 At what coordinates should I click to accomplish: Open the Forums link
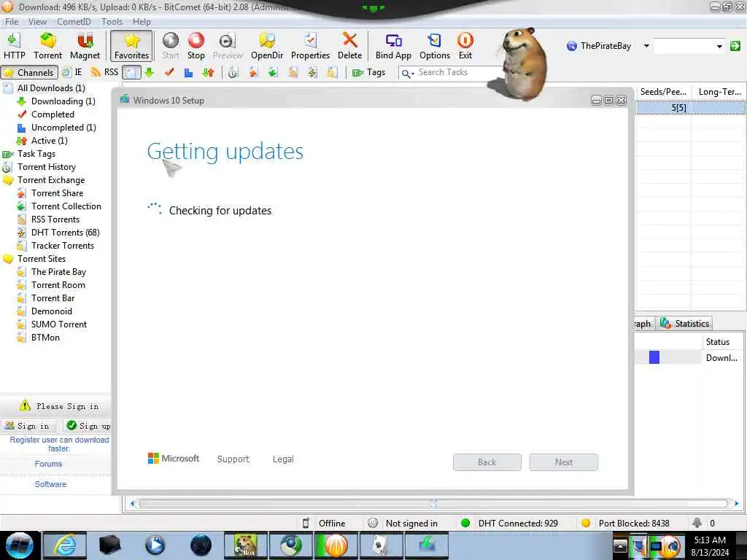(x=48, y=464)
